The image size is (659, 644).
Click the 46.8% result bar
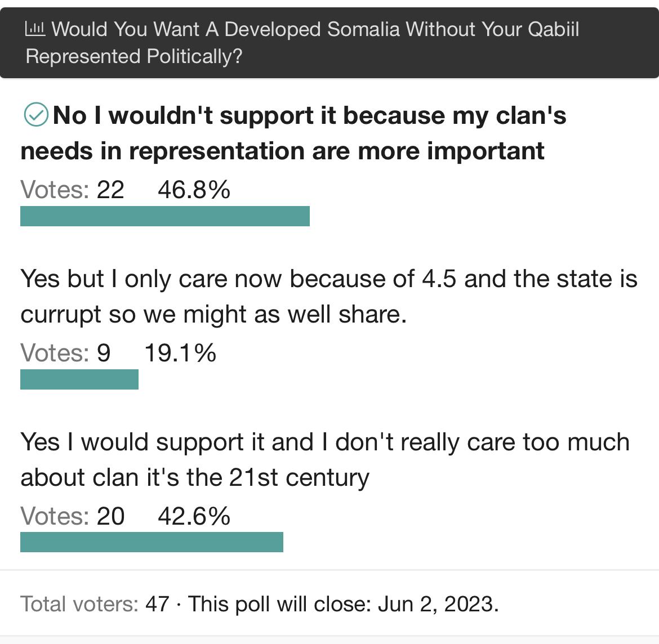pos(164,216)
